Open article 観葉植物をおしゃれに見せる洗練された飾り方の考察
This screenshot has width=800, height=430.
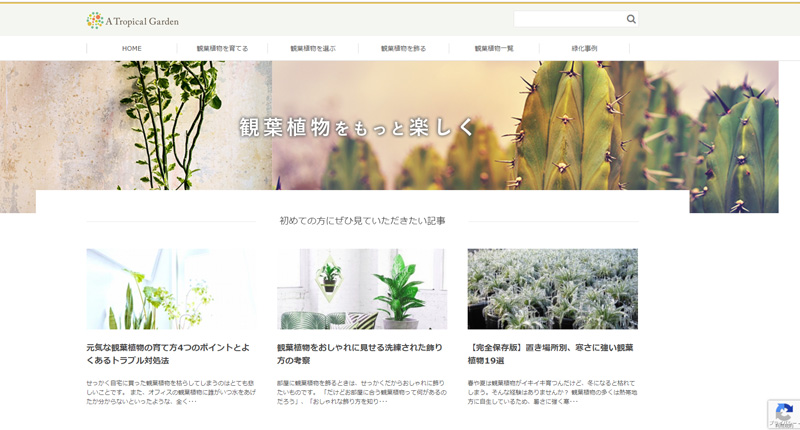click(x=360, y=354)
